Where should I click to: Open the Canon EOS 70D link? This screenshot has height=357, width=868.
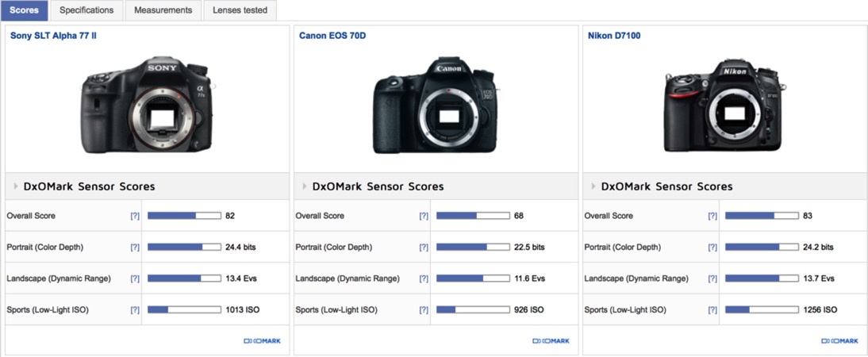tap(332, 36)
